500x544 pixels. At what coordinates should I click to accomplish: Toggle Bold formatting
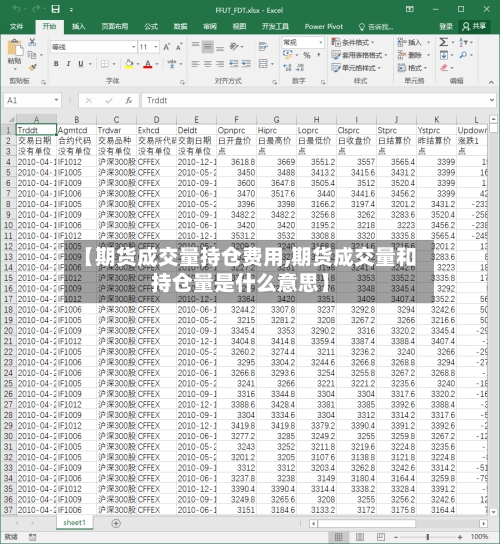click(56, 64)
